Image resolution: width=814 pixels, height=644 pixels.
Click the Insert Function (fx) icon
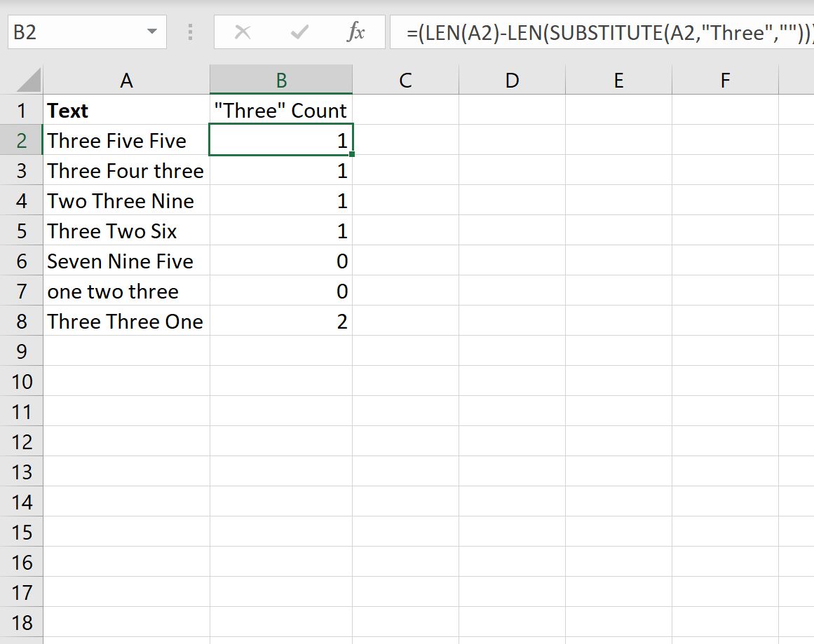pyautogui.click(x=356, y=31)
